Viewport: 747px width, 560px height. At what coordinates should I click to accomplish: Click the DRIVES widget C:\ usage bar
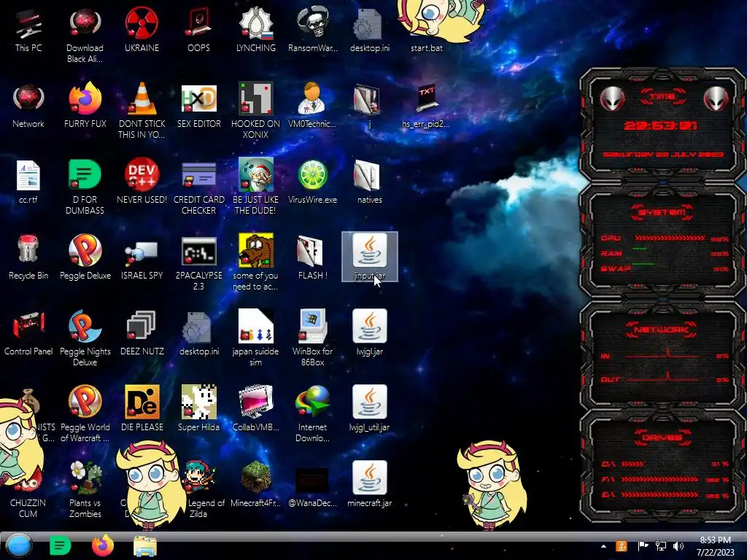point(634,464)
